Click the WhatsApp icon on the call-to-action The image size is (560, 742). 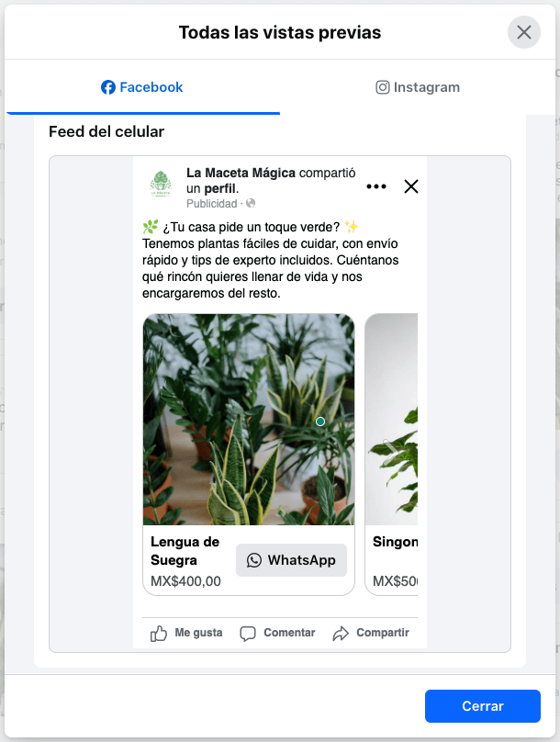(254, 559)
